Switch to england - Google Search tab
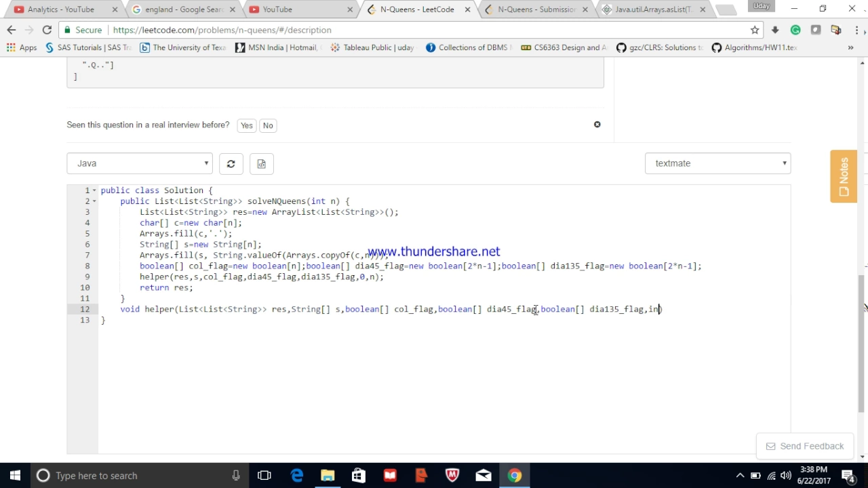Screen dimensions: 868x488 tap(180, 9)
